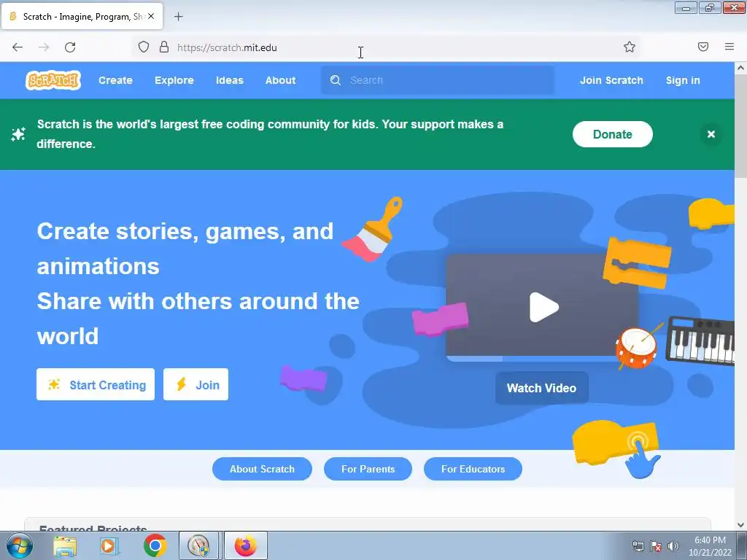
Task: Open the Action Center flag icon
Action: (x=656, y=546)
